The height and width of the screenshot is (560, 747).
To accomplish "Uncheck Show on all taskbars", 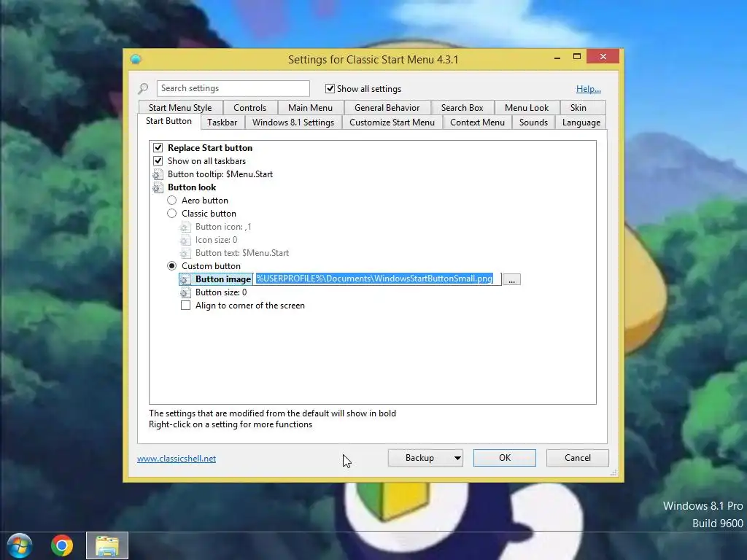I will 158,161.
